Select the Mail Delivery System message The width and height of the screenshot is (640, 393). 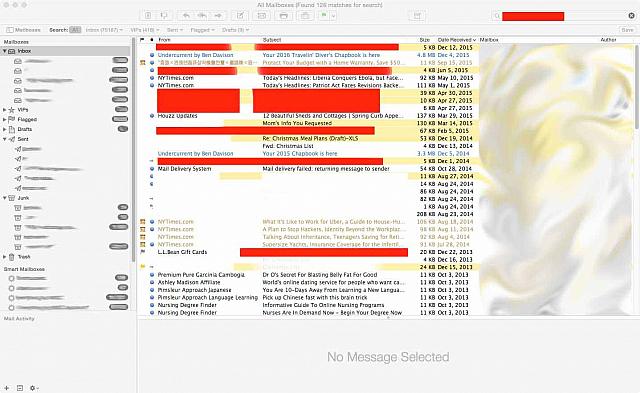[x=308, y=169]
